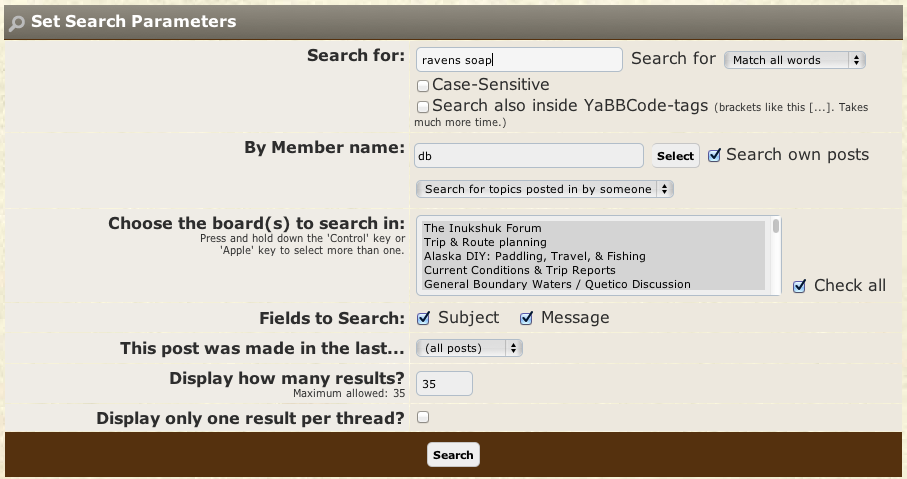907x479 pixels.
Task: Open the Match all words dropdown
Action: coord(794,60)
